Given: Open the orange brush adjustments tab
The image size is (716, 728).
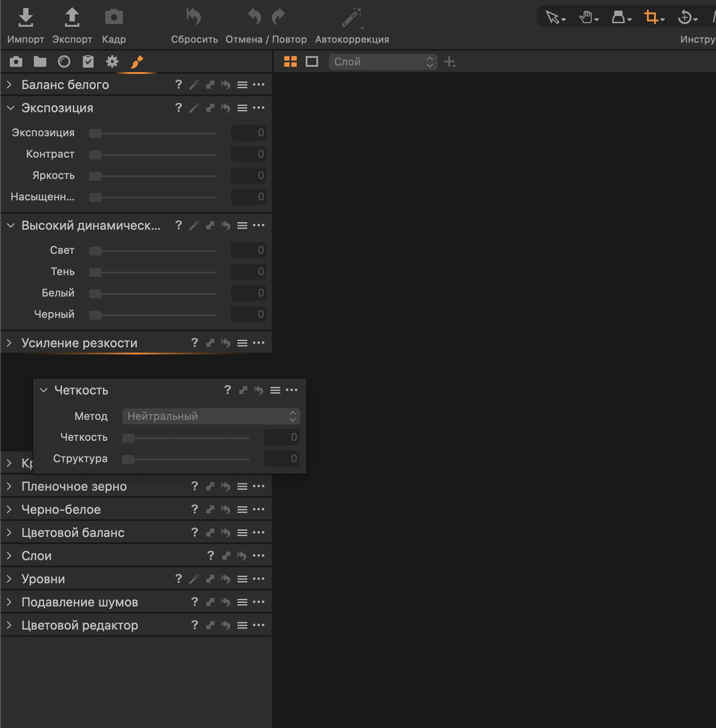Looking at the screenshot, I should click(x=137, y=62).
